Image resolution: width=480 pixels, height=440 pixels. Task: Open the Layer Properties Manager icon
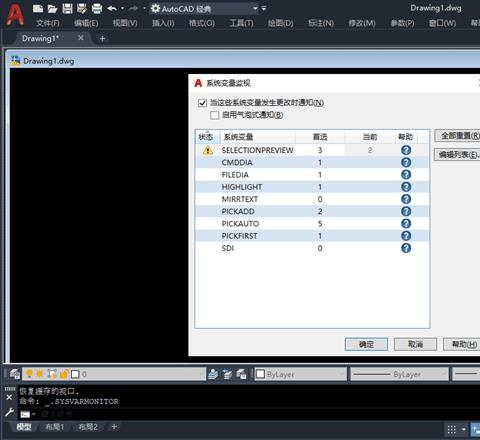tap(14, 374)
